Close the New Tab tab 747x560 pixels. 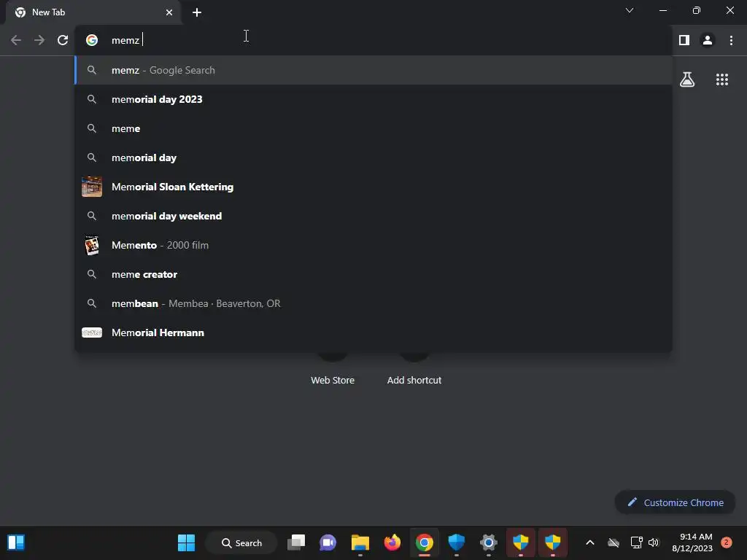[169, 12]
